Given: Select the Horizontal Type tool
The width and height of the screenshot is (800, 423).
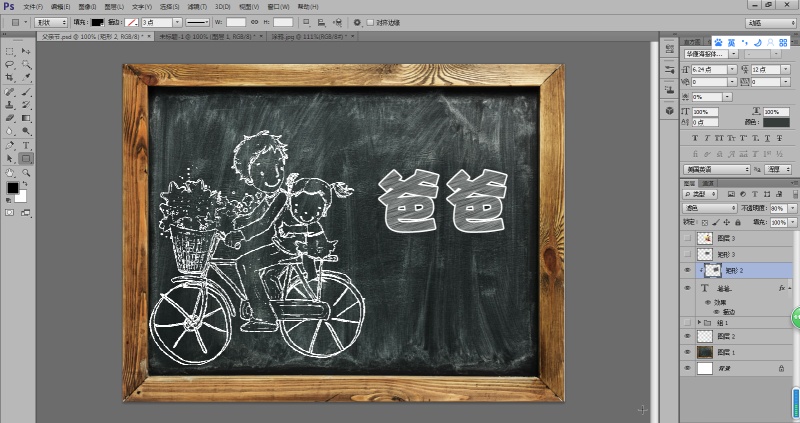Looking at the screenshot, I should (26, 145).
